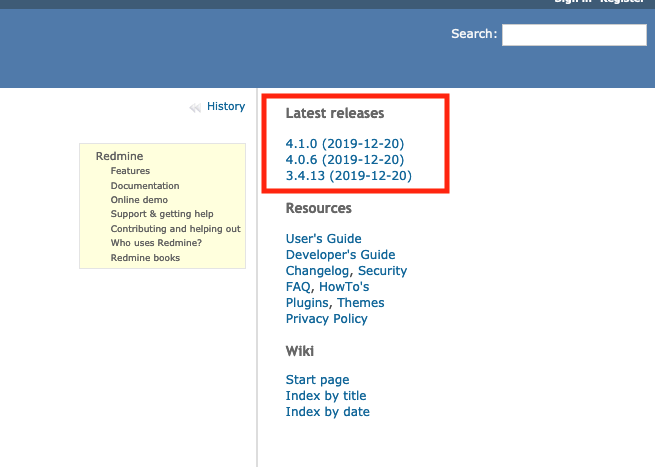This screenshot has height=467, width=655.
Task: Open release 4.1.0 (2019-12-20)
Action: tap(344, 144)
